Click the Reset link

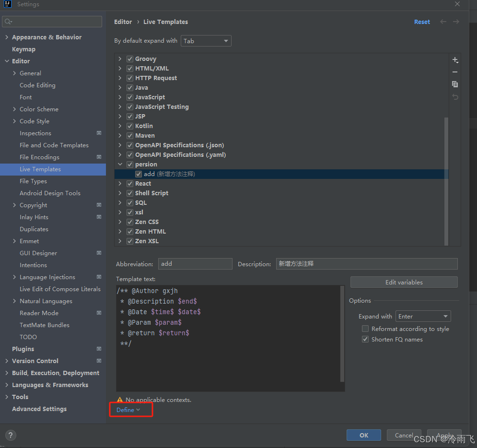pyautogui.click(x=422, y=22)
